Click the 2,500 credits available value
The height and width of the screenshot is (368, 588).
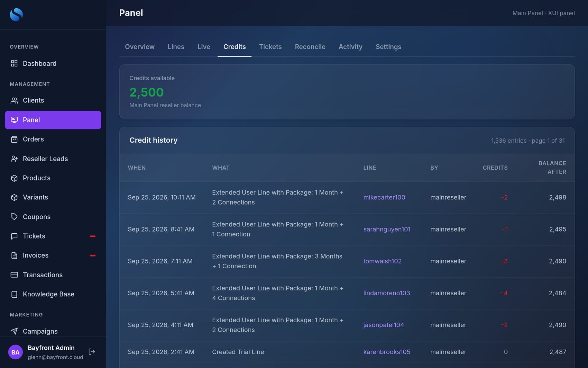point(147,92)
